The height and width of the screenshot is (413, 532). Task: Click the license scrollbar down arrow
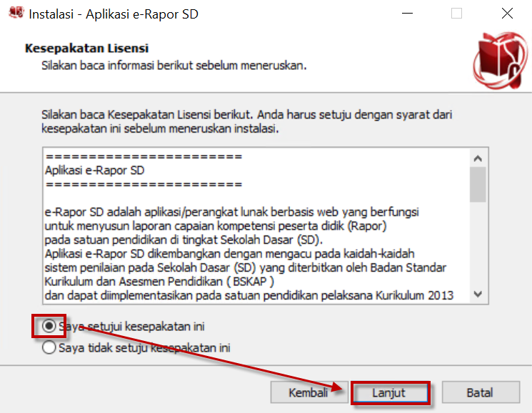(x=478, y=294)
